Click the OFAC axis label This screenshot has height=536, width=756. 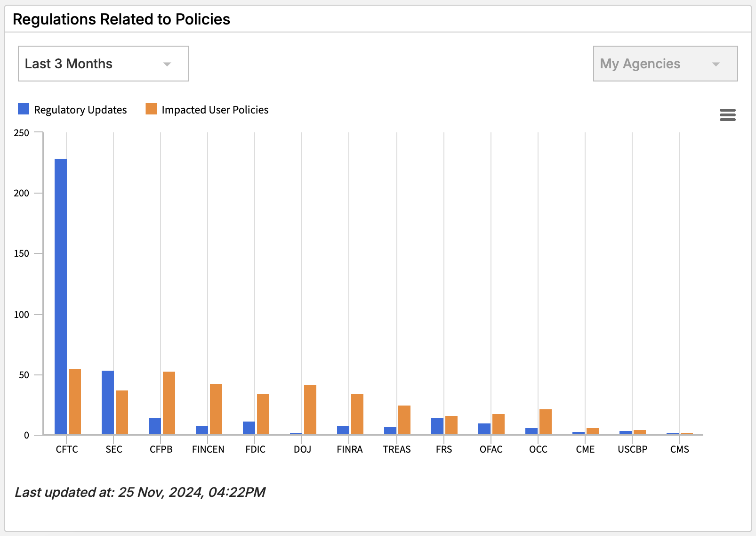point(491,449)
